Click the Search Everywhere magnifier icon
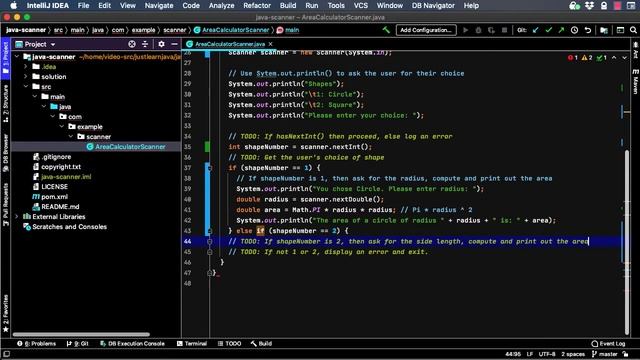 tap(633, 30)
